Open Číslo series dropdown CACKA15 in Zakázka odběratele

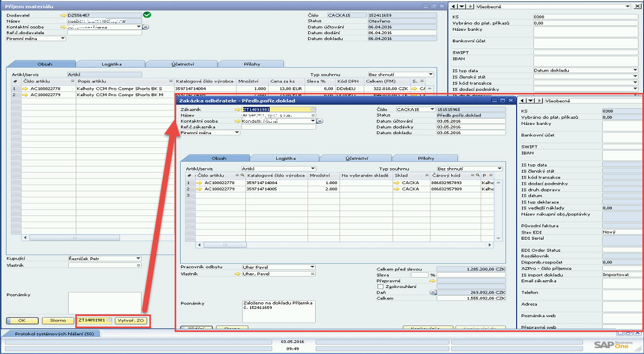point(432,110)
